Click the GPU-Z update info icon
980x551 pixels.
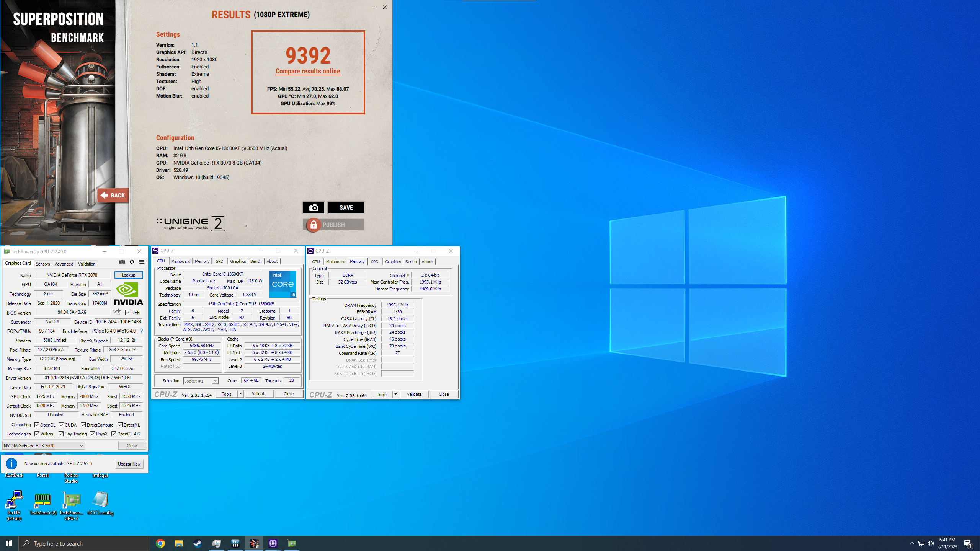pos(11,464)
